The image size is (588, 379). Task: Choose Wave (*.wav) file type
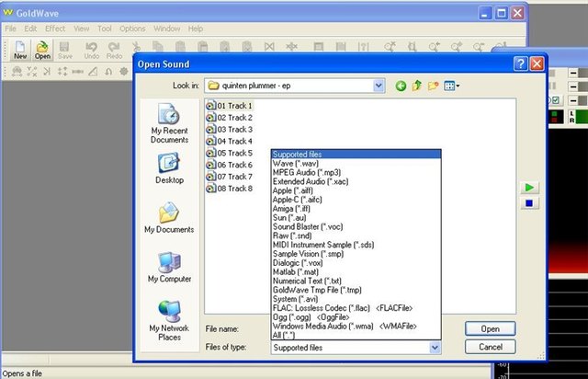[x=356, y=164]
